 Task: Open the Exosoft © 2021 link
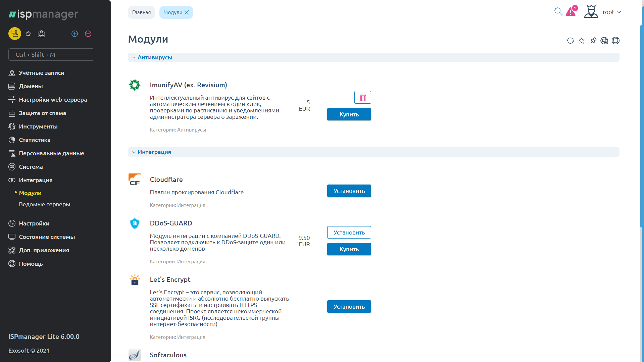click(x=29, y=350)
